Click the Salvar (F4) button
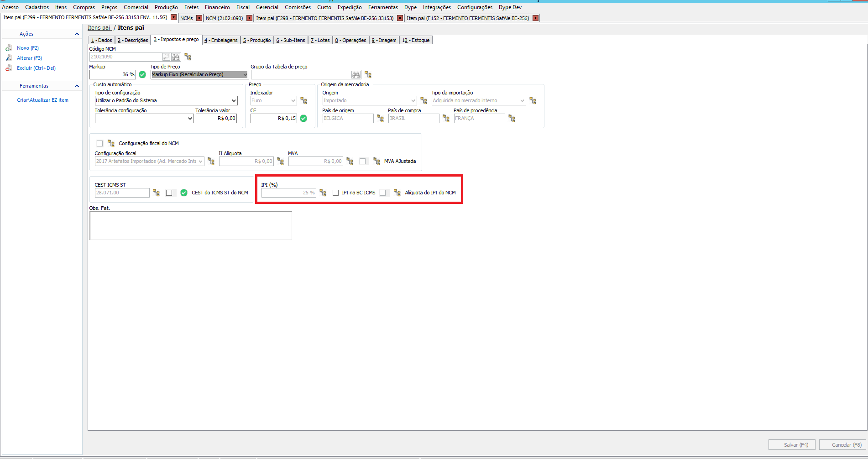This screenshot has height=459, width=868. click(792, 445)
